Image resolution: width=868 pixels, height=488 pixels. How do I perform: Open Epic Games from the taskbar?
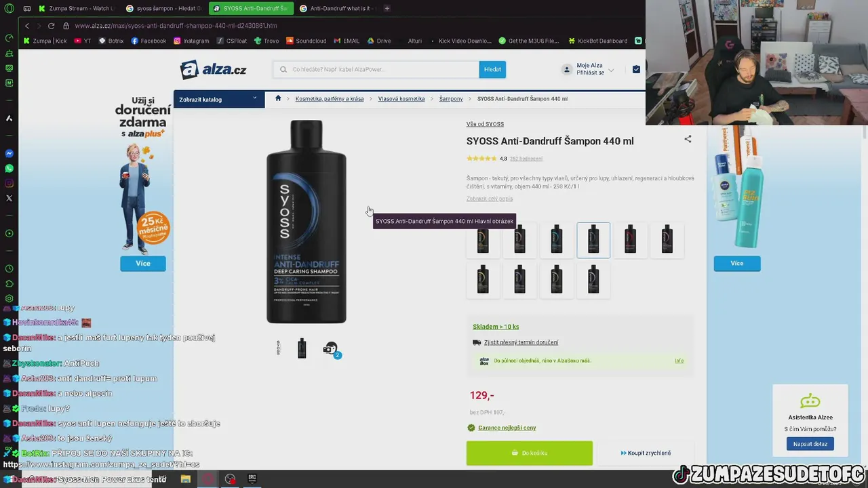point(252,479)
